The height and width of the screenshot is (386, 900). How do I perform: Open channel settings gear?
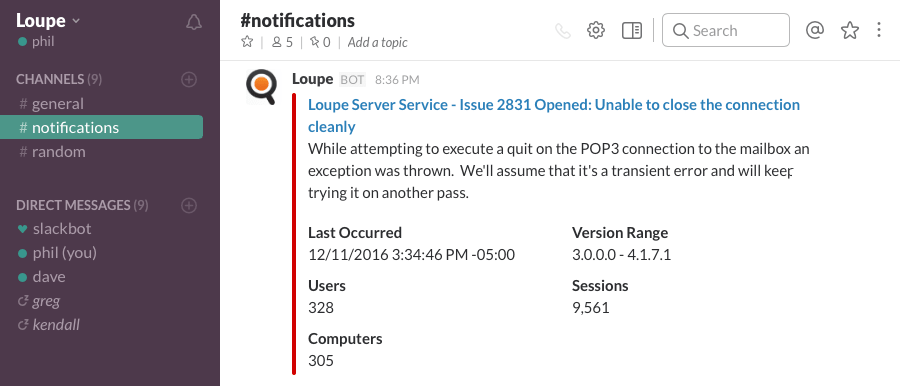596,30
